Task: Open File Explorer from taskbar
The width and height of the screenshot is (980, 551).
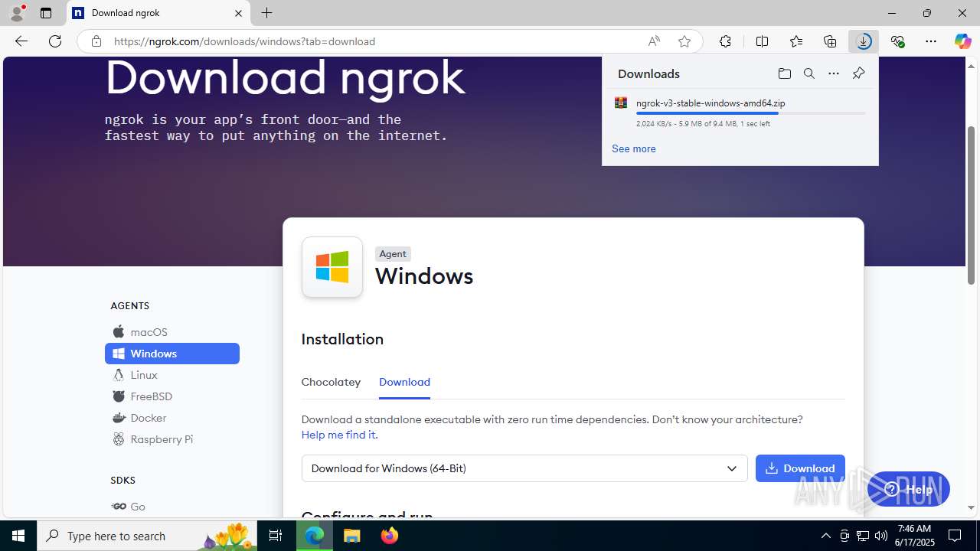Action: [352, 536]
